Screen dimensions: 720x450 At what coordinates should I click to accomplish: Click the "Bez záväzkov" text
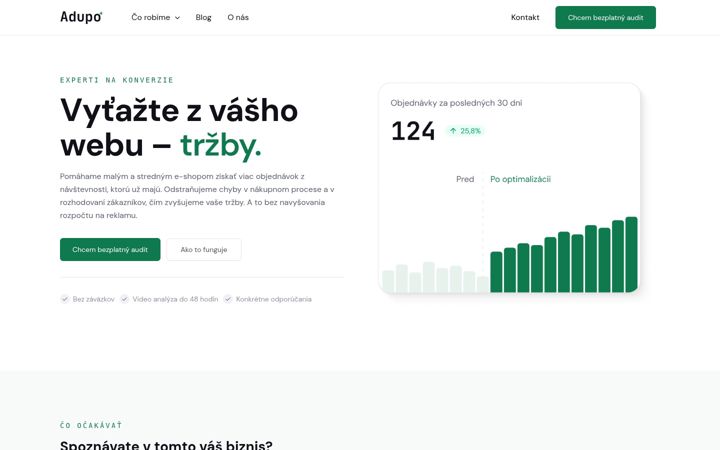(x=94, y=299)
